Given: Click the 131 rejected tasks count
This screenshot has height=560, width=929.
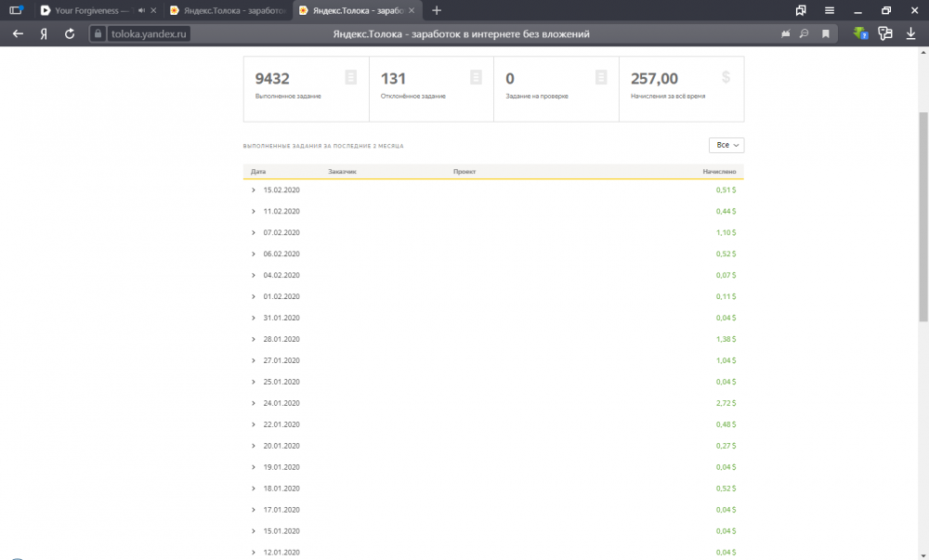Looking at the screenshot, I should pos(393,79).
